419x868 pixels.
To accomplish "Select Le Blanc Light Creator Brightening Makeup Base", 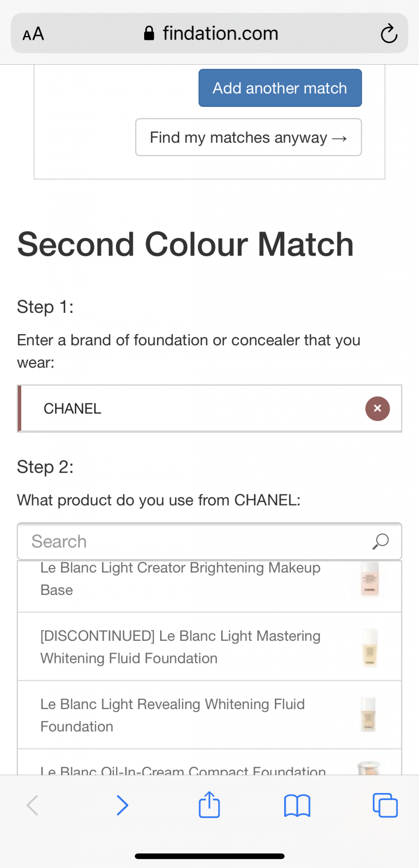I will point(180,579).
